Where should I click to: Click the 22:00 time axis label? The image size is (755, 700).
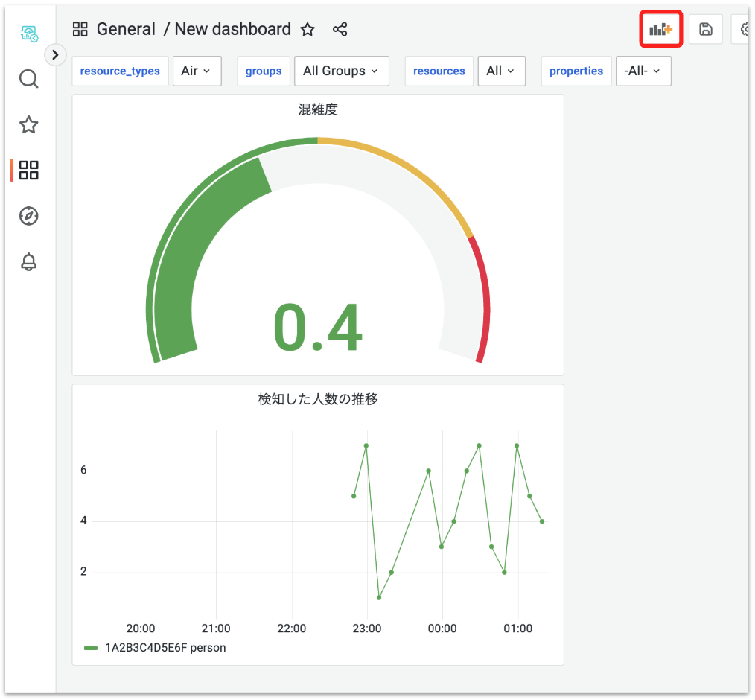pyautogui.click(x=292, y=629)
